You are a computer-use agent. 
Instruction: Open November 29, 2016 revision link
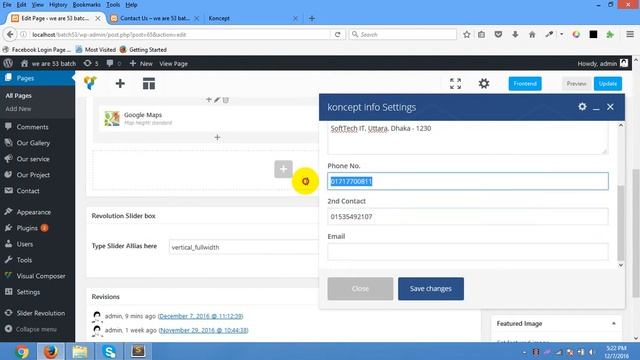[203, 330]
